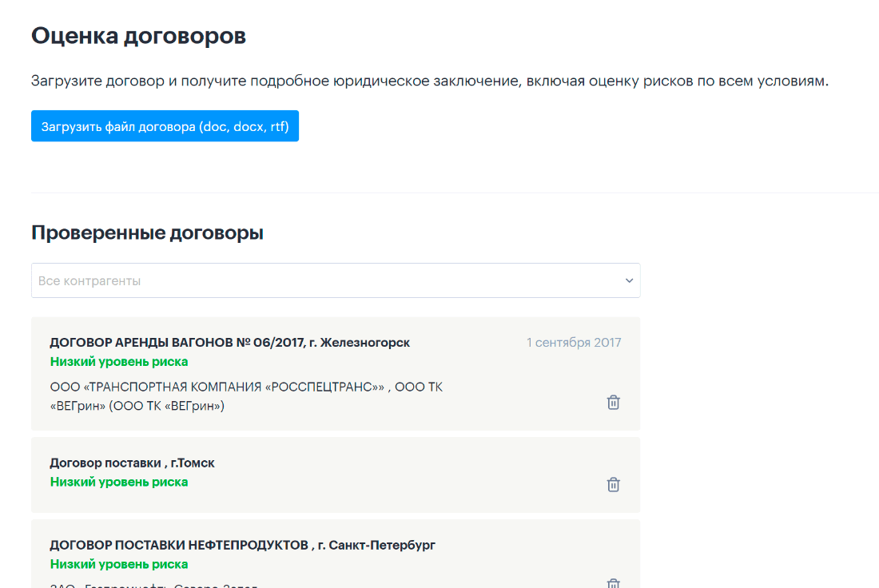Expand the counterparty filter chevron arrow
879x588 pixels.
click(x=629, y=281)
